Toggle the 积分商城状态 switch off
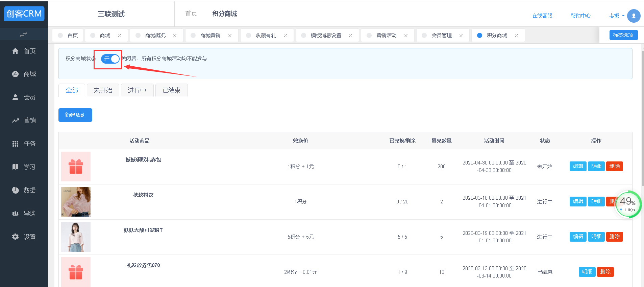Viewport: 644px width, 287px height. pyautogui.click(x=110, y=59)
